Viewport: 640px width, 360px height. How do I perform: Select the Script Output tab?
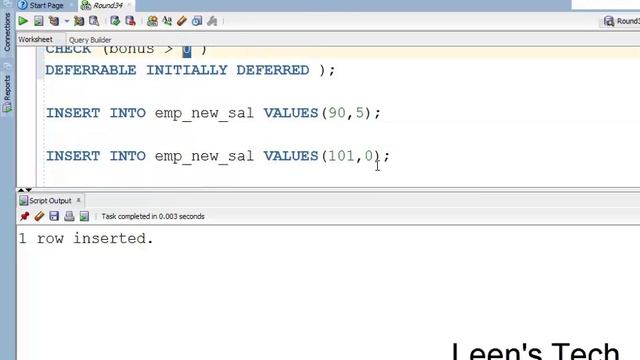(x=50, y=200)
